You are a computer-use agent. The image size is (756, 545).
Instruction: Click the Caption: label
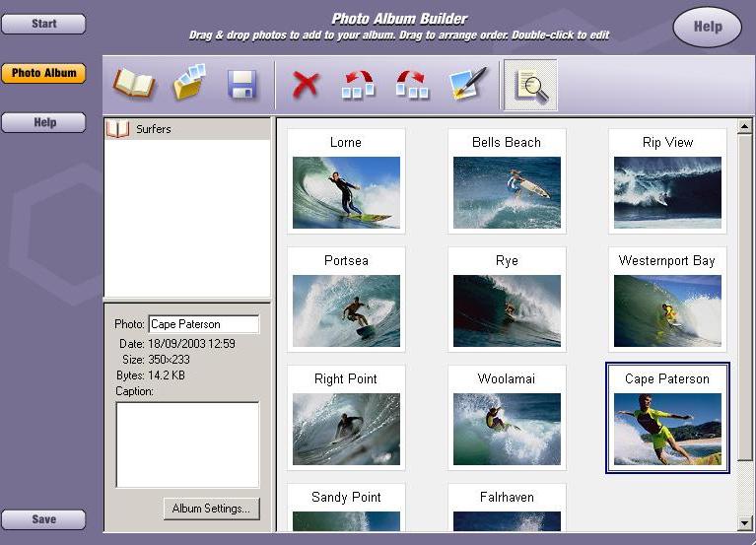click(134, 391)
